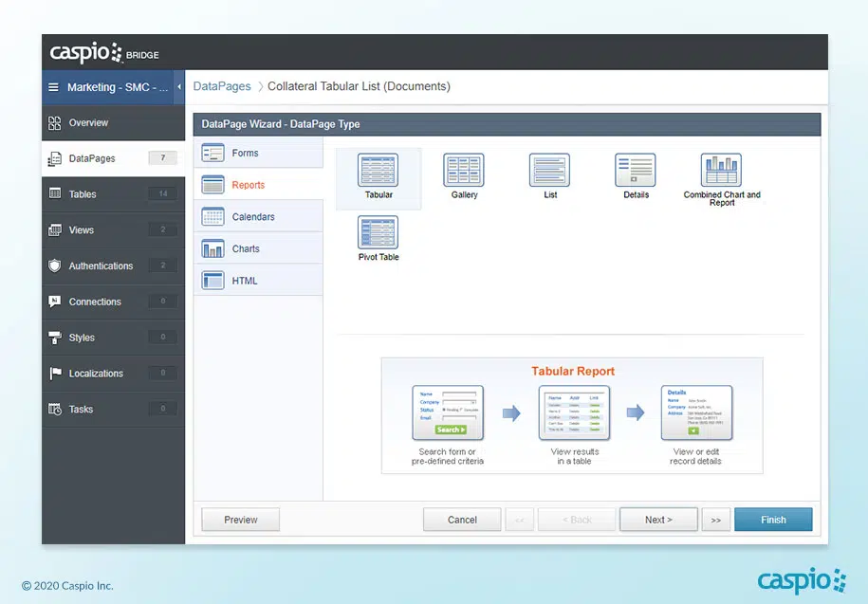Click the Tabular Report workflow preview image

point(572,415)
